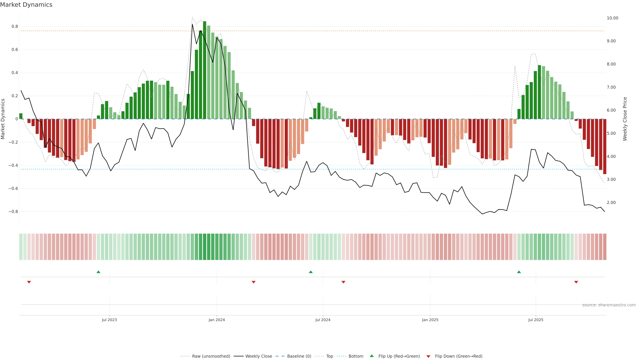Click the Market Dynamics chart title
Image resolution: width=644 pixels, height=362 pixels.
click(26, 5)
